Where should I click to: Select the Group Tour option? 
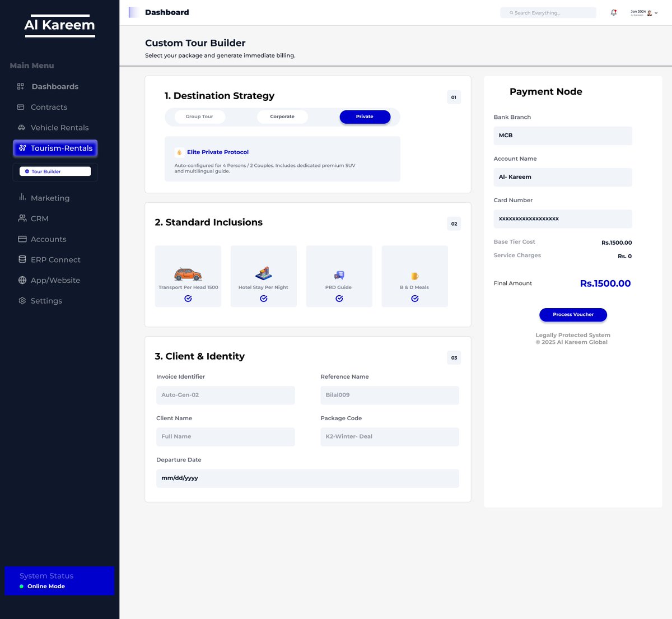point(199,117)
